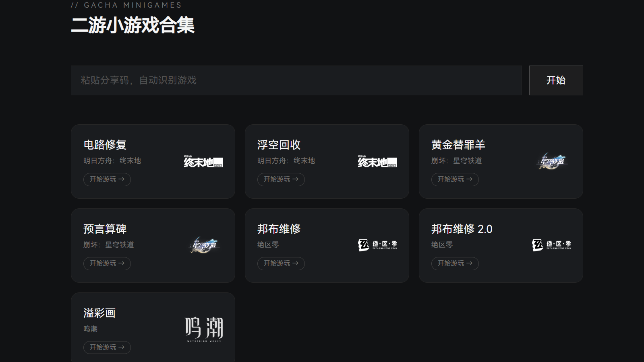Click the 绝区零 logo on the 邦布维修 2.0 card

point(551,245)
